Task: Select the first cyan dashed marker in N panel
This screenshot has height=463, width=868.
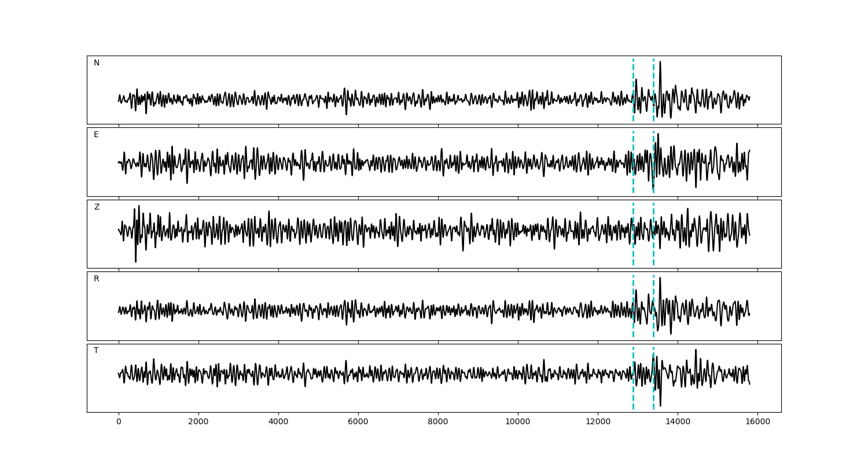Action: pos(633,90)
